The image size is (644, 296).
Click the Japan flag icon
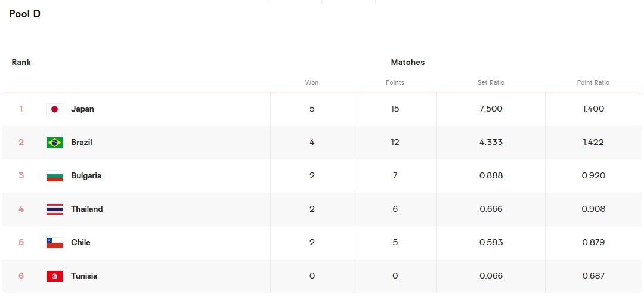click(x=54, y=109)
